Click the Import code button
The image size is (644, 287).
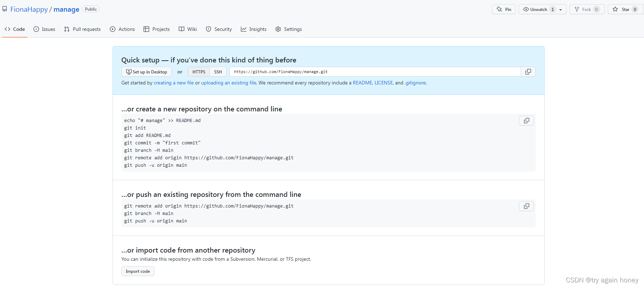[138, 271]
